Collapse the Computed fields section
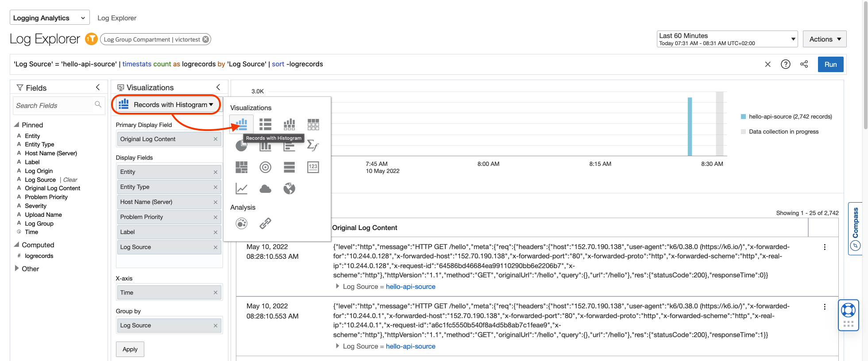Image resolution: width=868 pixels, height=361 pixels. 16,245
